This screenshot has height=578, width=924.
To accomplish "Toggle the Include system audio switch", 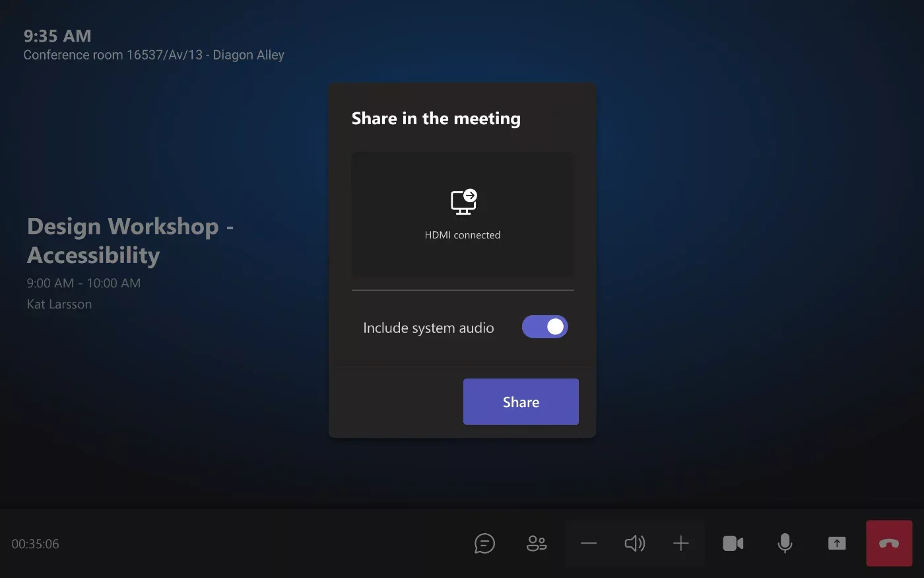I will click(545, 327).
